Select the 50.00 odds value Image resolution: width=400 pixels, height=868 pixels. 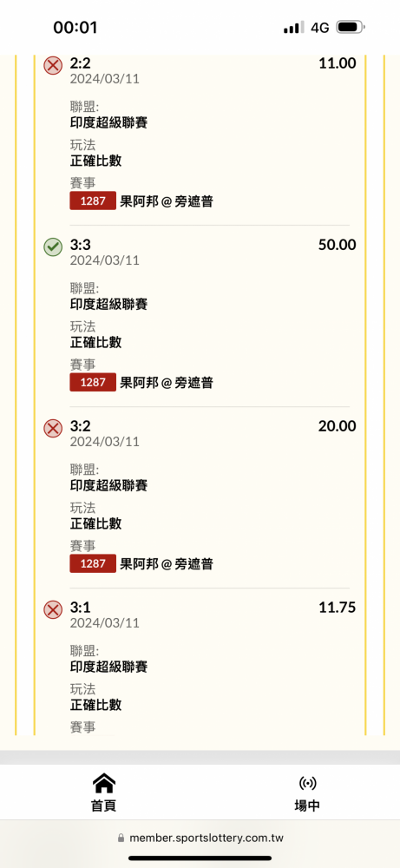coord(337,246)
